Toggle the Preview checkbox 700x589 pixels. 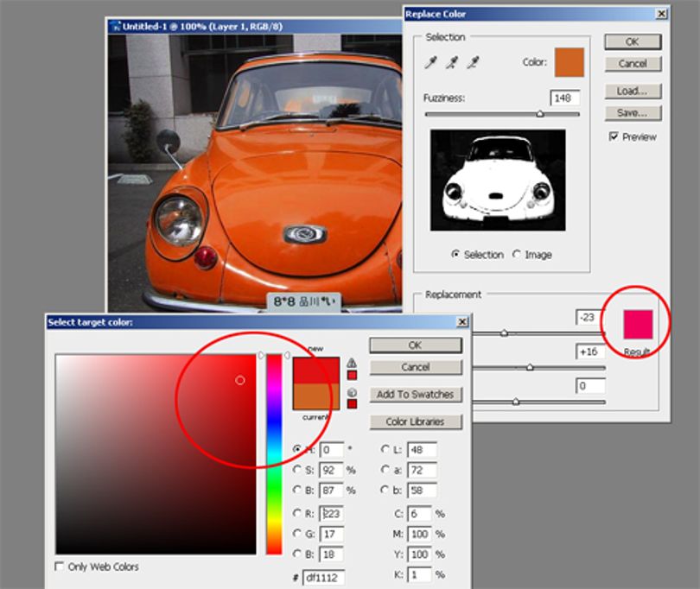click(x=614, y=136)
